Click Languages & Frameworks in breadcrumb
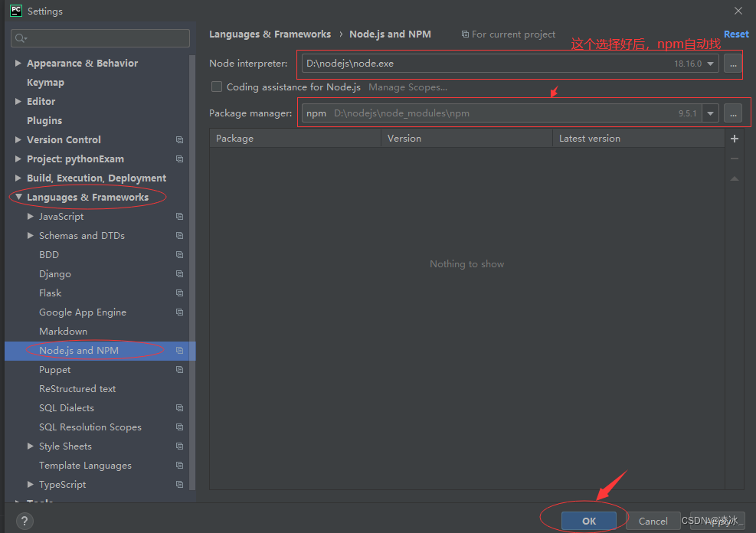756x533 pixels. tap(270, 34)
